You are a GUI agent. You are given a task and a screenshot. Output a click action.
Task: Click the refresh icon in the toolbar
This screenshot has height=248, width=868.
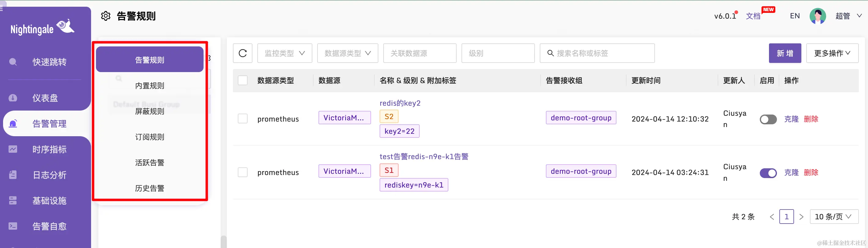point(243,53)
